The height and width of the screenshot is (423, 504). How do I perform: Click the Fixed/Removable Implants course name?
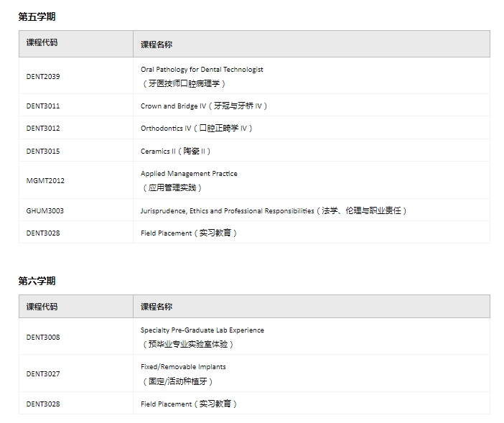[183, 367]
